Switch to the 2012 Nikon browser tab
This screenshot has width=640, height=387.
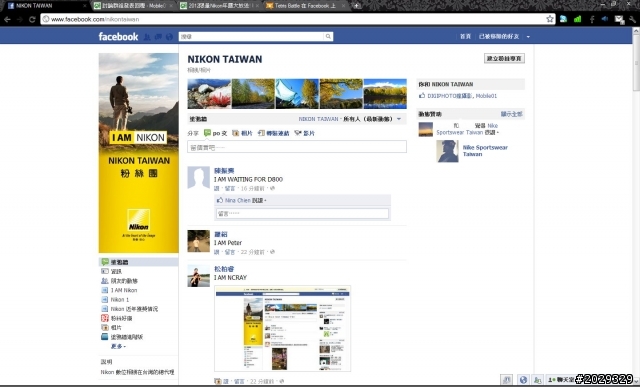(x=219, y=6)
